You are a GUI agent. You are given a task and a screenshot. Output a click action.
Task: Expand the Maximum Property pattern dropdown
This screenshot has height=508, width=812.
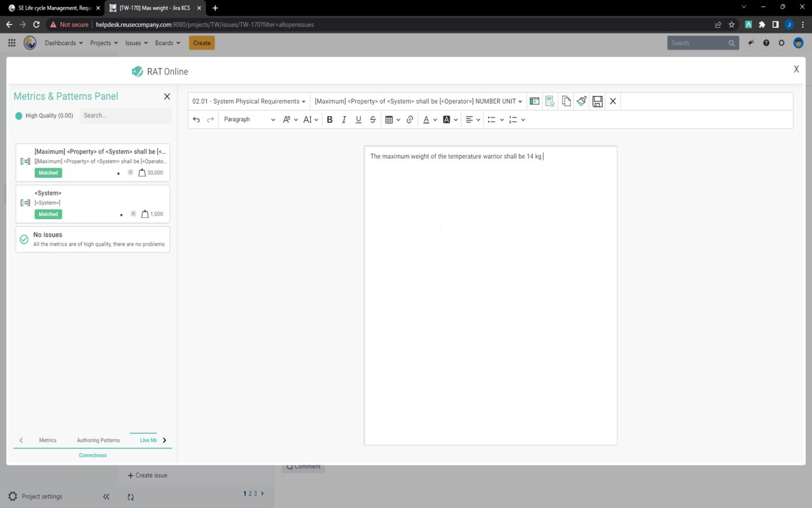(x=419, y=101)
